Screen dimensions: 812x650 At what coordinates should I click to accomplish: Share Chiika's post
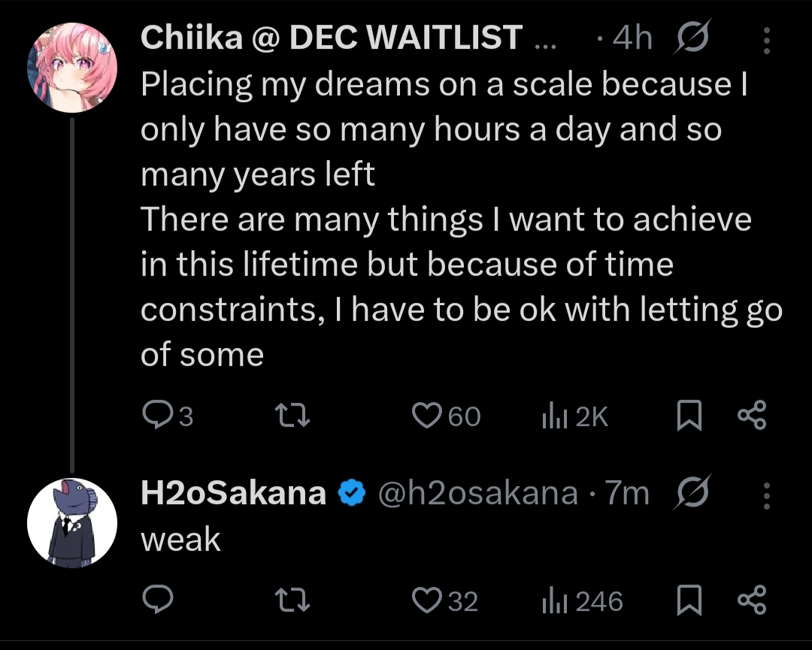(751, 416)
